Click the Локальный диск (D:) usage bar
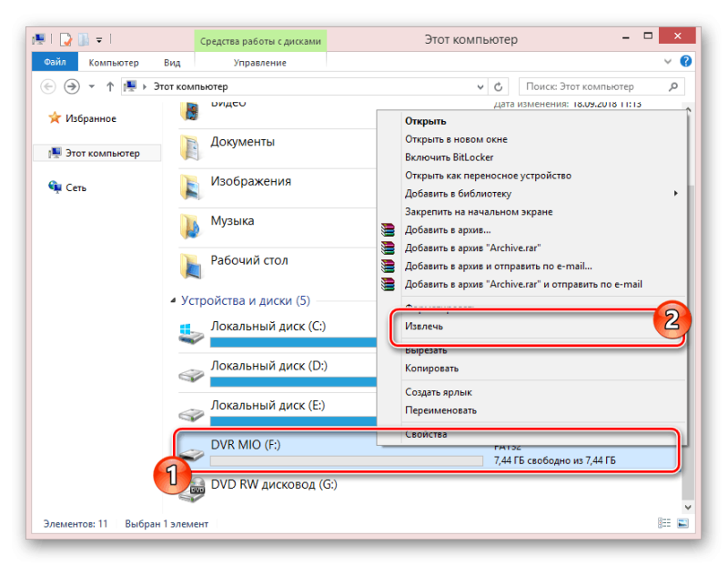 (x=293, y=381)
